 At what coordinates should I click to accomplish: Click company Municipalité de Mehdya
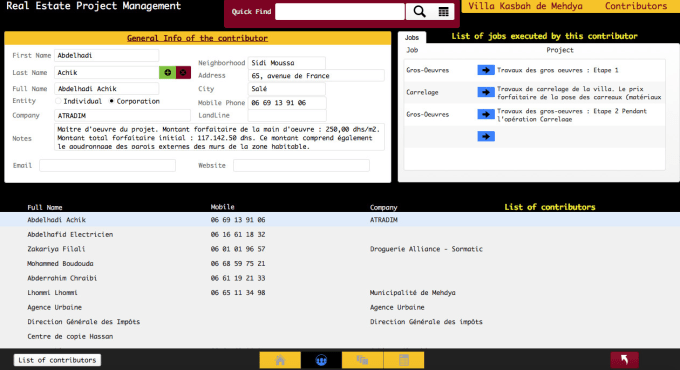coord(412,292)
